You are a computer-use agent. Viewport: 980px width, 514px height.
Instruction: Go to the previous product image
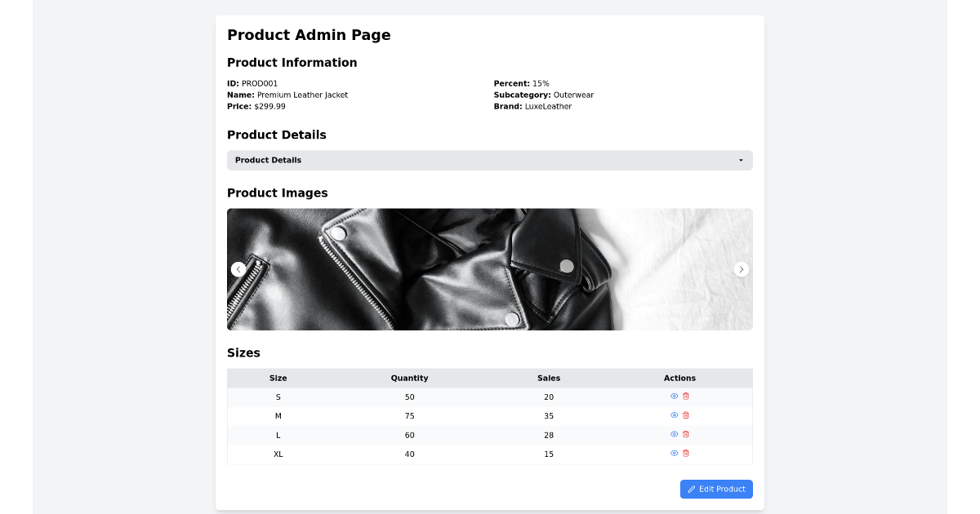point(238,269)
